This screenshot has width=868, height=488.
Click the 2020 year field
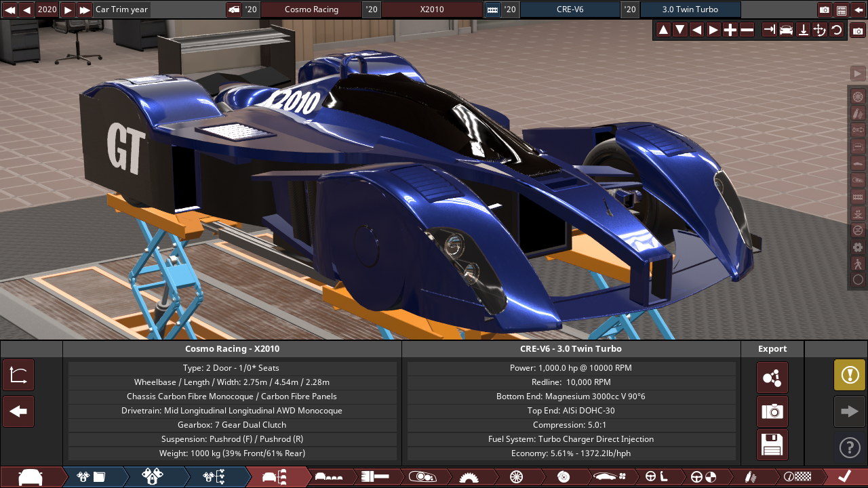coord(47,9)
